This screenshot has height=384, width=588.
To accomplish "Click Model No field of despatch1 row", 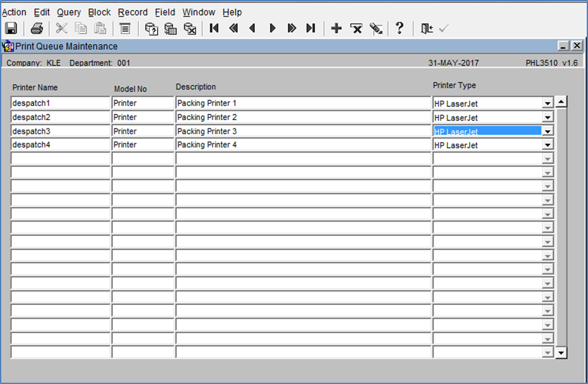I will 143,103.
